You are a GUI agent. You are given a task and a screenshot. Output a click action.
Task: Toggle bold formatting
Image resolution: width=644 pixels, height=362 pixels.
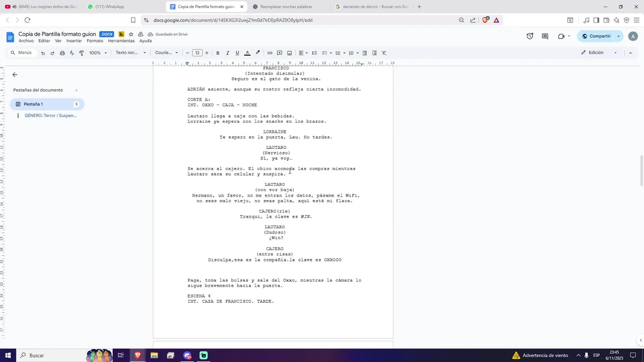218,53
